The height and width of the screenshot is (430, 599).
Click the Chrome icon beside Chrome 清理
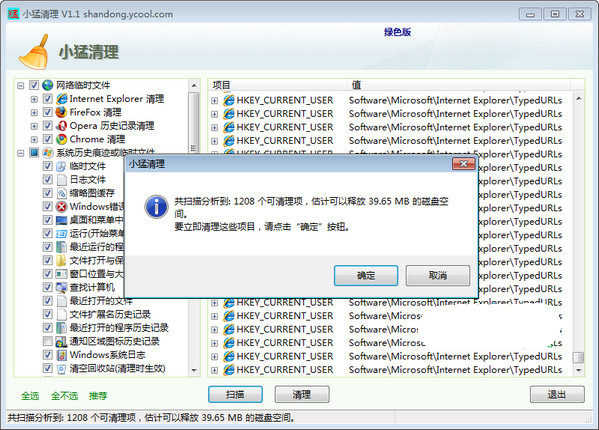61,139
